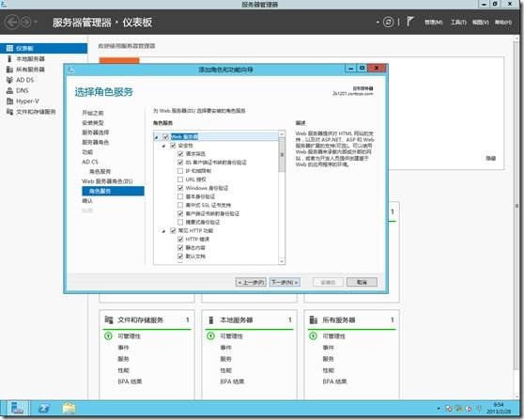Toggle the Web 服务器 root checkbox
Screen dimensions: 524x420
(x=166, y=137)
